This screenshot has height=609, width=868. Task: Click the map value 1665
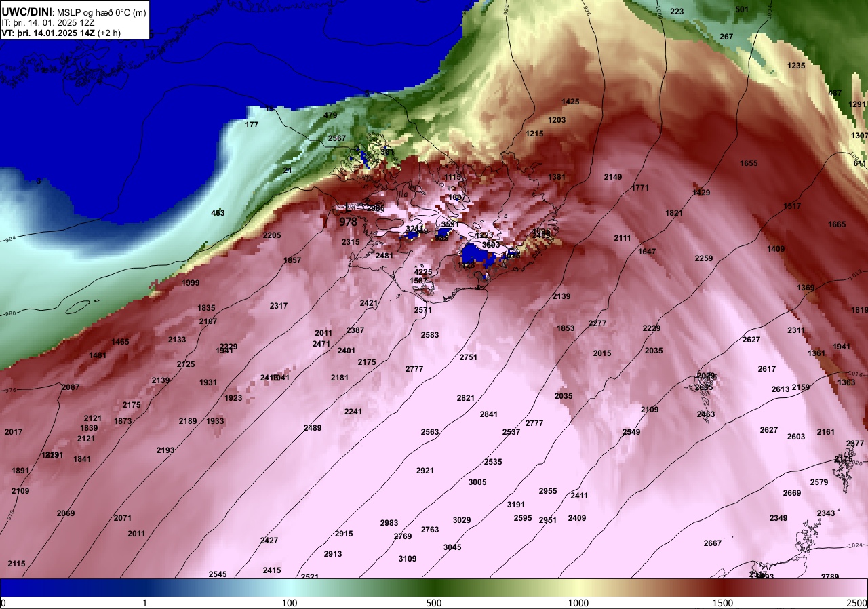837,224
